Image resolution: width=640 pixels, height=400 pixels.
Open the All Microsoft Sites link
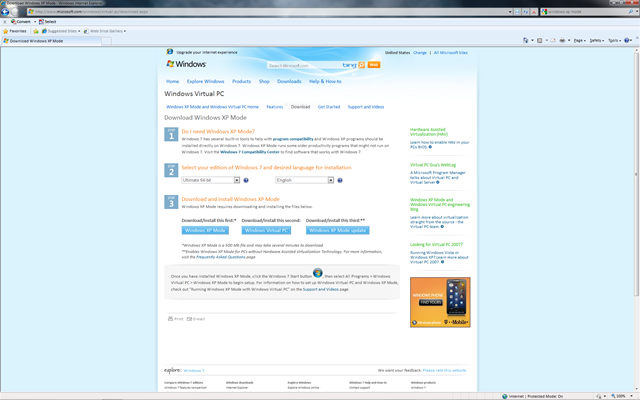(451, 53)
